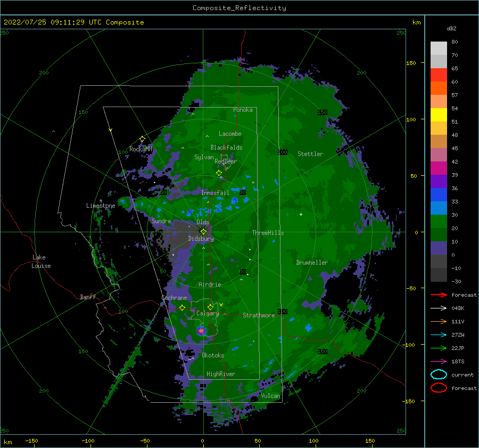Select the deep orange 57–60 dBZ swatch
This screenshot has height=448, width=479.
click(439, 88)
